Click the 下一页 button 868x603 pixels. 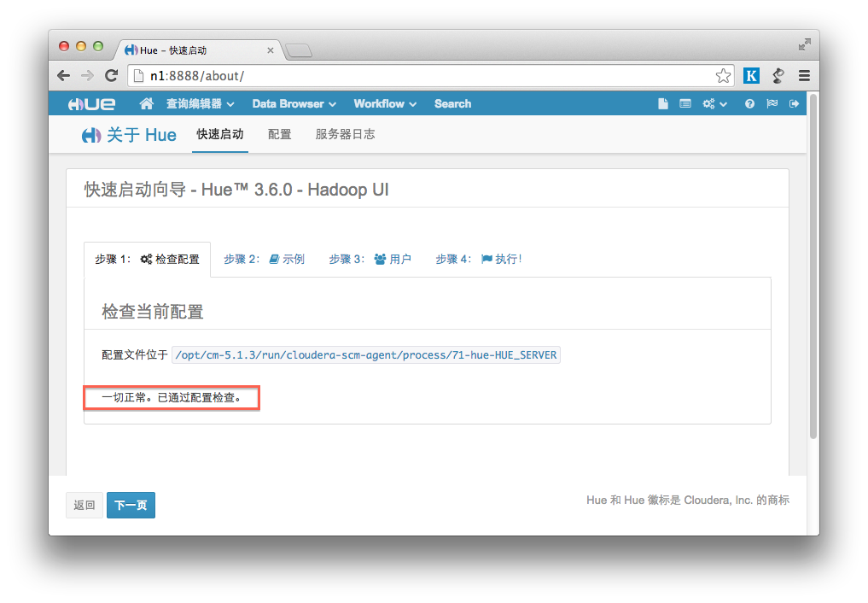[131, 505]
